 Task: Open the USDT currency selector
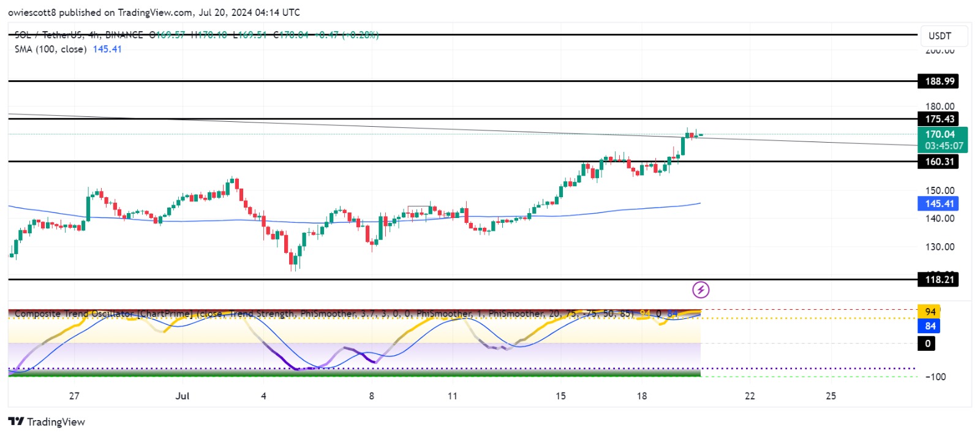tap(943, 36)
